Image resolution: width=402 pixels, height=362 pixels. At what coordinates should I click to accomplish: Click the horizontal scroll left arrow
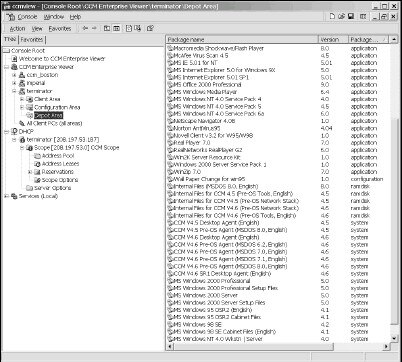coord(170,346)
